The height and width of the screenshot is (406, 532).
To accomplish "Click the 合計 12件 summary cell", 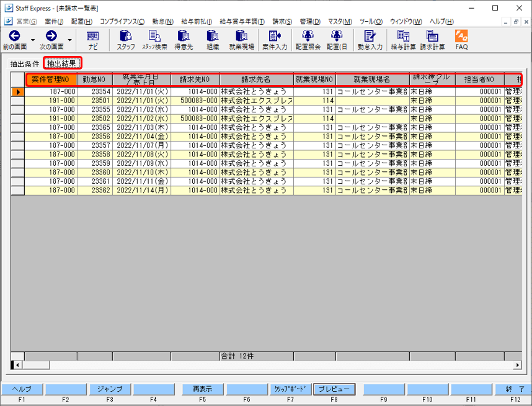I will click(257, 356).
